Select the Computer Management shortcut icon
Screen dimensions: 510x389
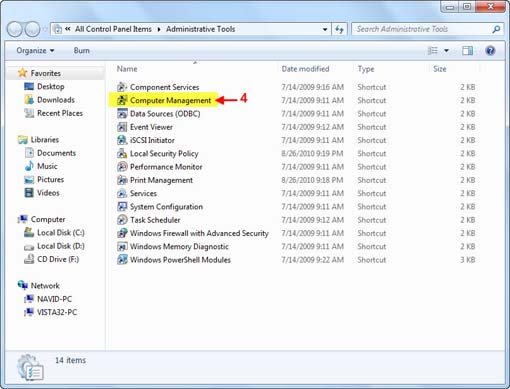(x=122, y=100)
